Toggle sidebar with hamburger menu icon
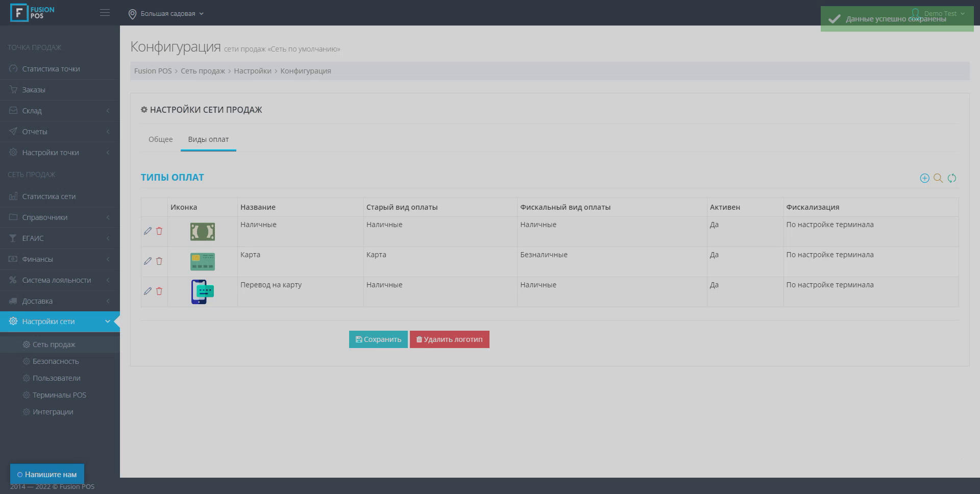The height and width of the screenshot is (494, 980). (x=105, y=13)
